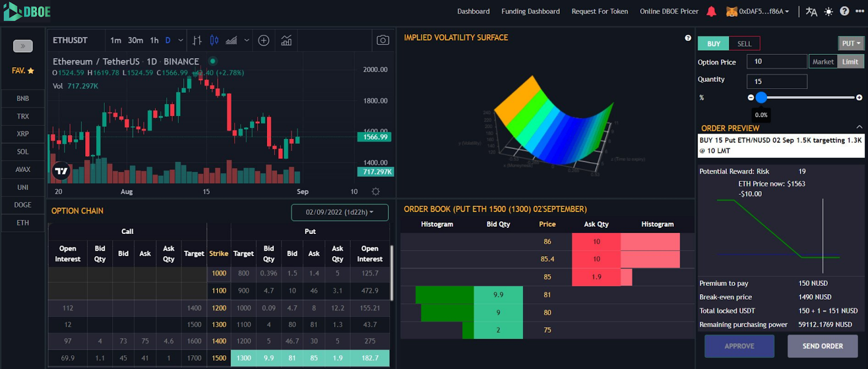Viewport: 868px width, 369px height.
Task: Click the 717.297K volume label
Action: click(375, 171)
